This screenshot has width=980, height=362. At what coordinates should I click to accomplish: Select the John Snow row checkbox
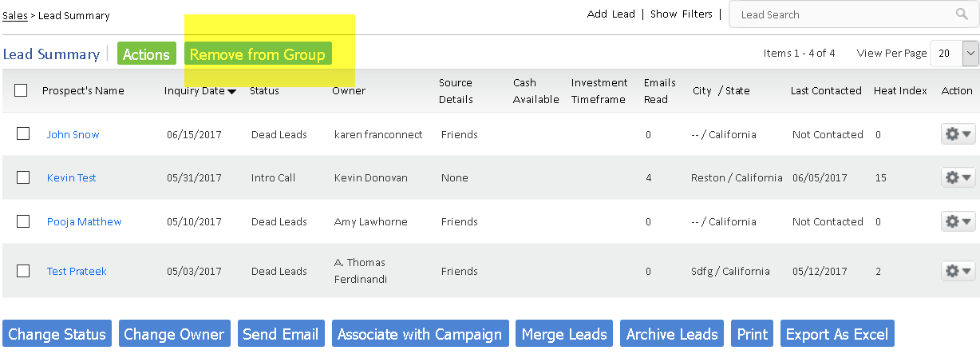pos(23,134)
